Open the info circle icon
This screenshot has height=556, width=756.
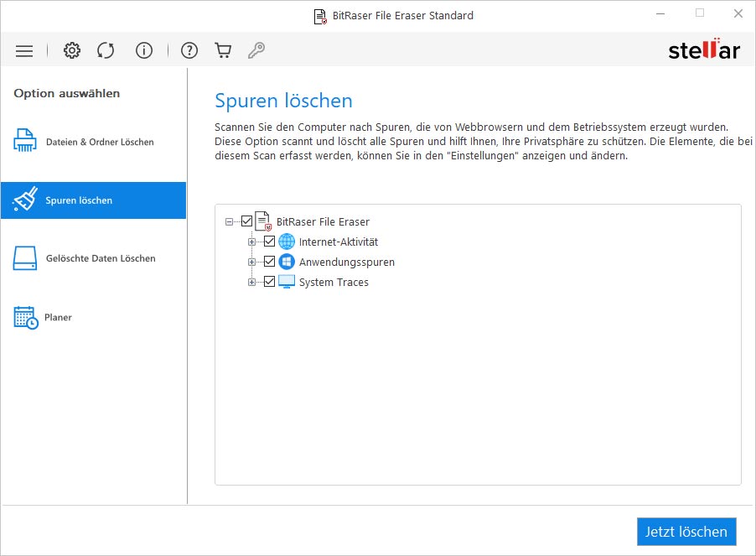(144, 51)
